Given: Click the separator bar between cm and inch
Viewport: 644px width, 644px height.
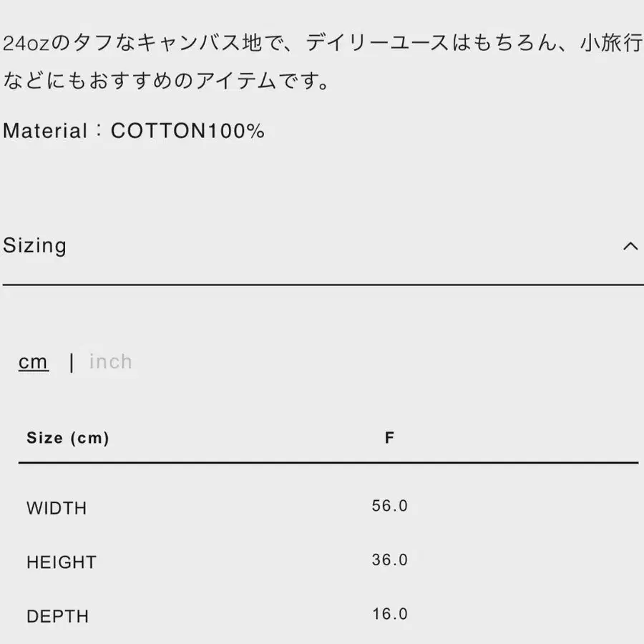Looking at the screenshot, I should pyautogui.click(x=71, y=363).
